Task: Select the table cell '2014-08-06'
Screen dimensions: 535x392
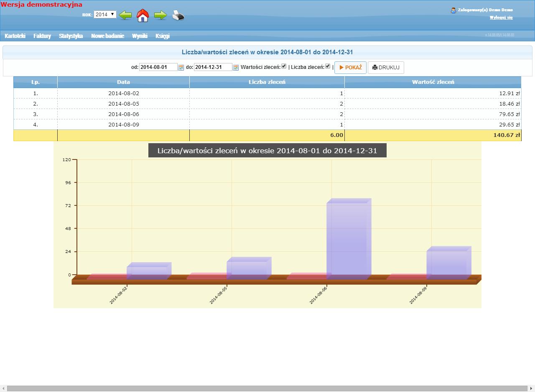Action: pyautogui.click(x=124, y=114)
